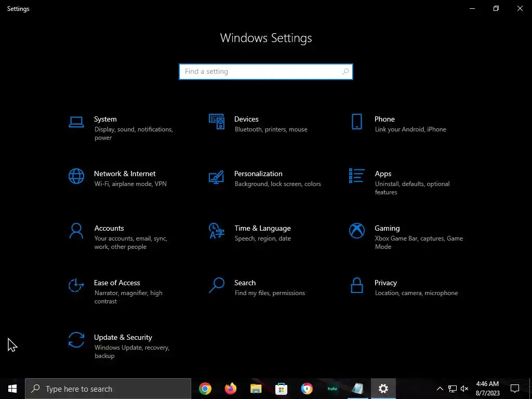Click the Network & Internet globe icon

point(76,176)
